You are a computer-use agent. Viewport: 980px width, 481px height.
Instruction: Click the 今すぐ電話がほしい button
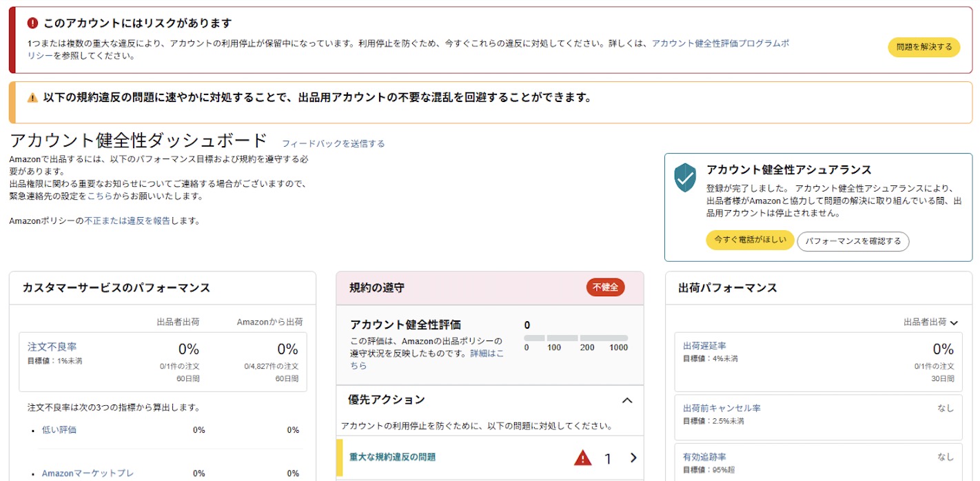[x=750, y=240]
